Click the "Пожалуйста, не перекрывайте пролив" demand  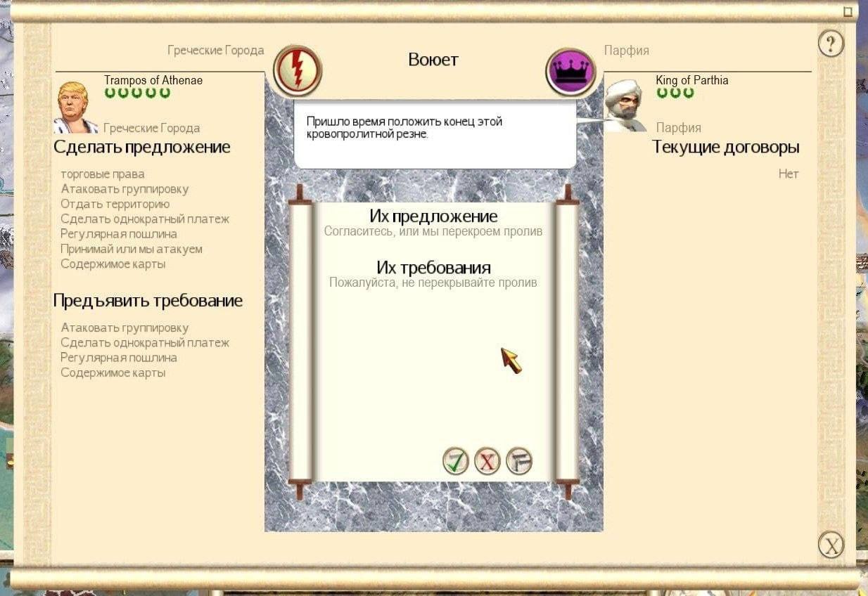[x=433, y=283]
